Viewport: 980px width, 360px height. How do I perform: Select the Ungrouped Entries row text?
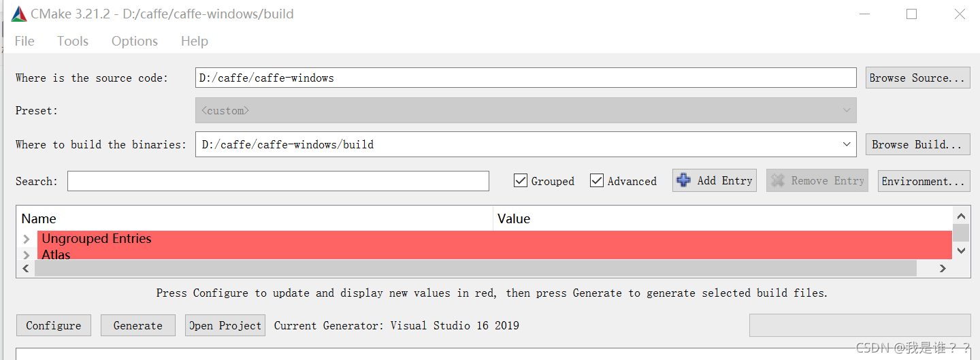point(97,239)
